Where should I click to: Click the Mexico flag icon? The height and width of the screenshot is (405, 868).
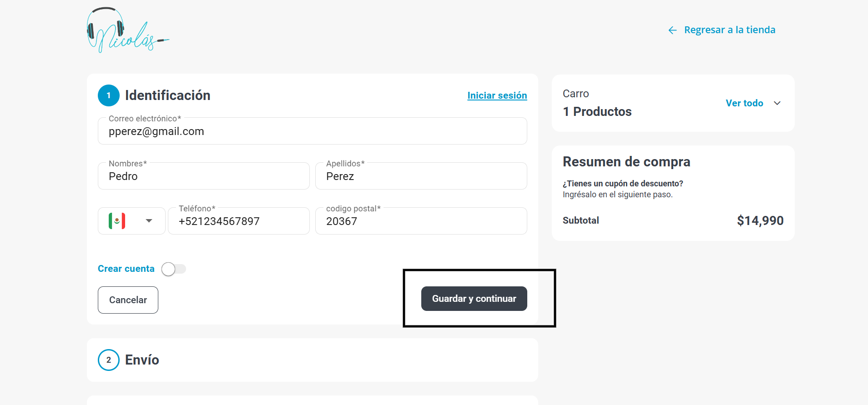117,221
